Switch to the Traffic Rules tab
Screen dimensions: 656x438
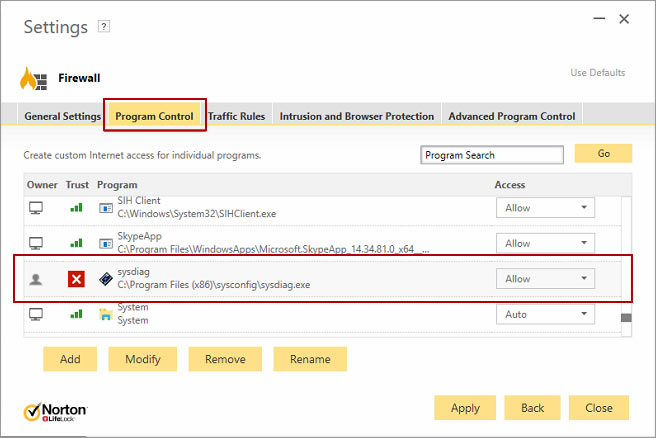click(x=237, y=116)
